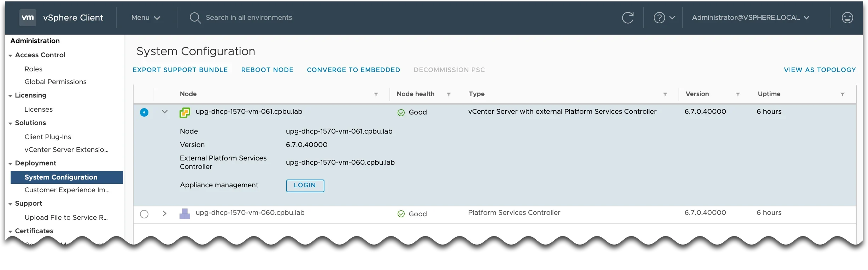The height and width of the screenshot is (270, 868).
Task: Click EXPORT SUPPORT BUNDLE
Action: [x=180, y=70]
